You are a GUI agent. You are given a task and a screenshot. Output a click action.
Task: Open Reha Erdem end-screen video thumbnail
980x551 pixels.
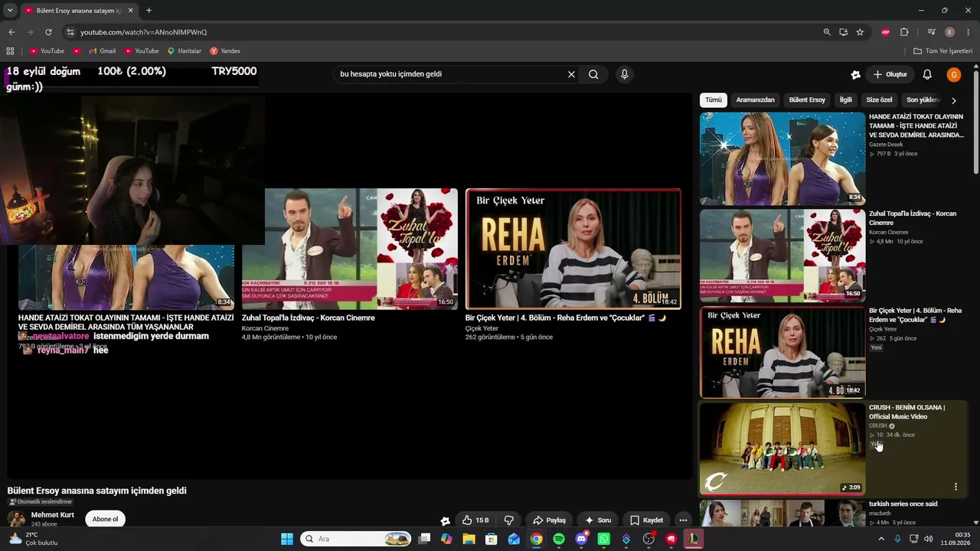point(573,249)
